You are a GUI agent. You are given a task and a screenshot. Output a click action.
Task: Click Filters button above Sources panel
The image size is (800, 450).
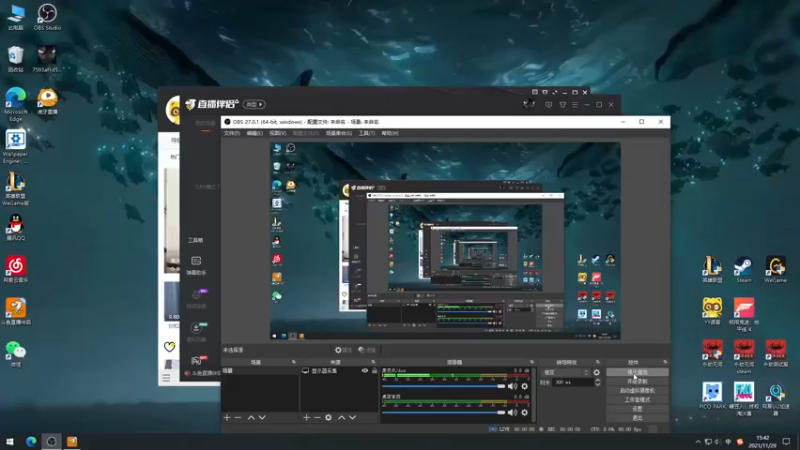[367, 350]
